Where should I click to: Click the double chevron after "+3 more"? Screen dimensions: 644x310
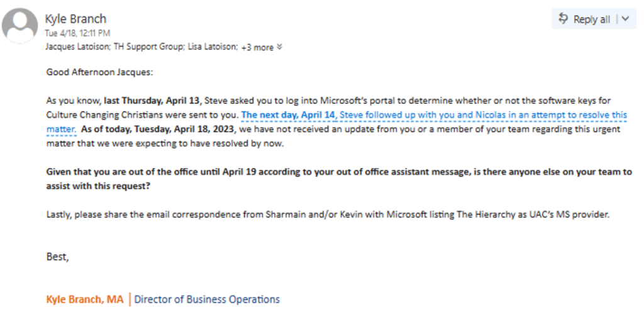(x=280, y=47)
